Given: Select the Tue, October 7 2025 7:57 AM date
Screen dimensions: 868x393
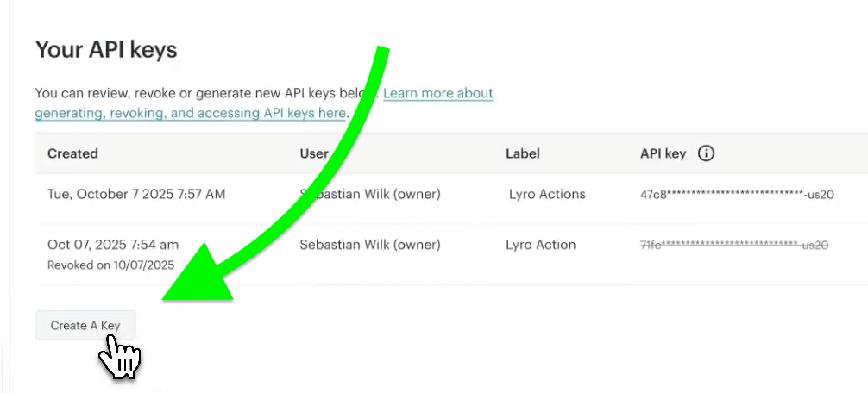Looking at the screenshot, I should (136, 194).
